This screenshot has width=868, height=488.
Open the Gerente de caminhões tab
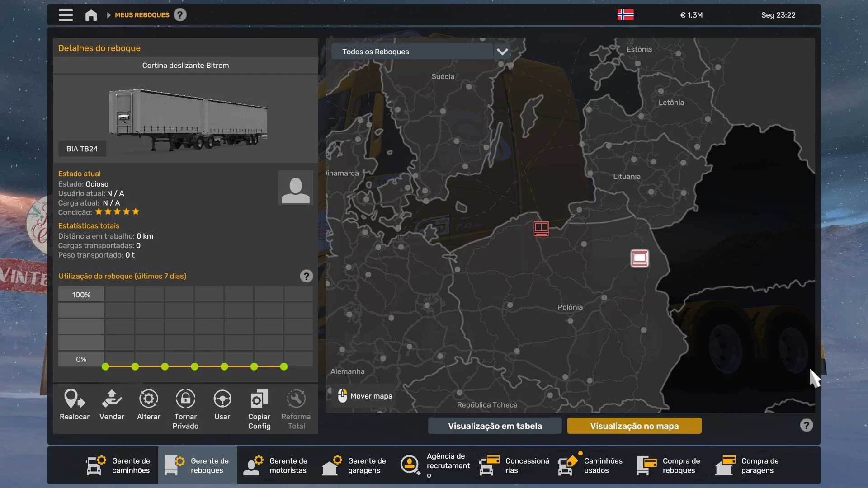(118, 465)
